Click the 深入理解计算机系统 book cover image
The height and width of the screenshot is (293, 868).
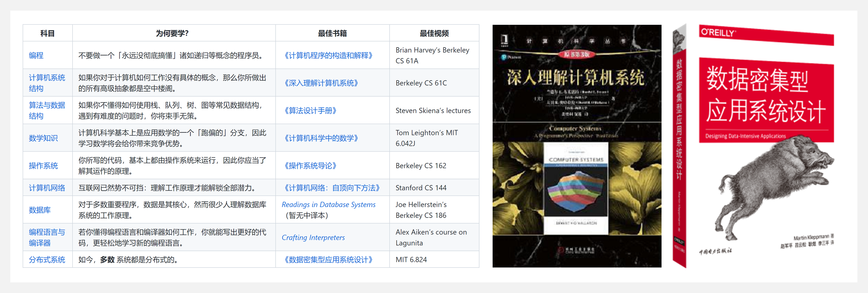tap(577, 146)
